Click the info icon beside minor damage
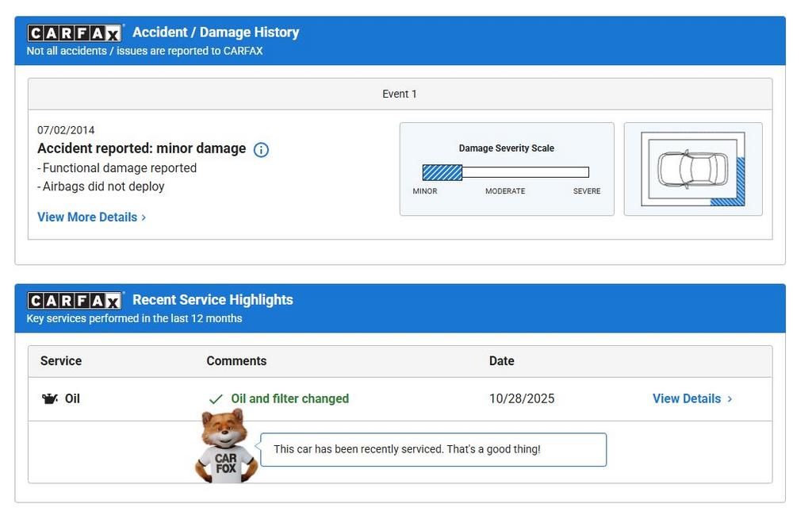The height and width of the screenshot is (519, 812). pos(261,149)
